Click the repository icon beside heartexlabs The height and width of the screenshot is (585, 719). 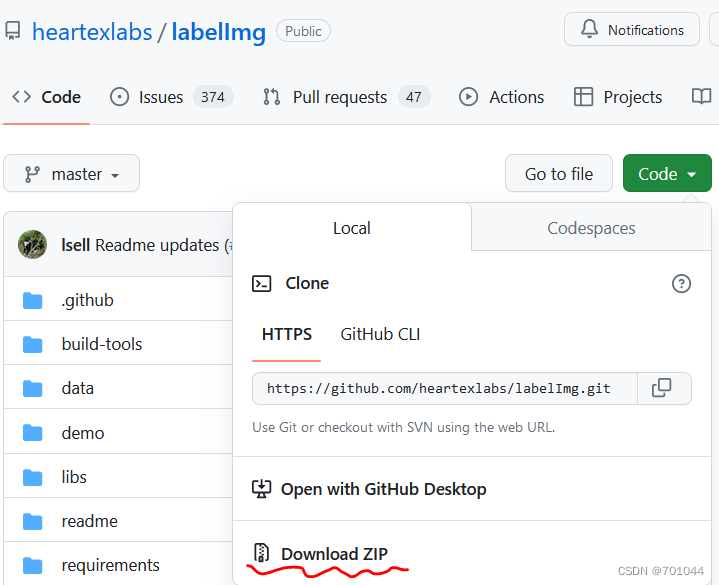(13, 31)
